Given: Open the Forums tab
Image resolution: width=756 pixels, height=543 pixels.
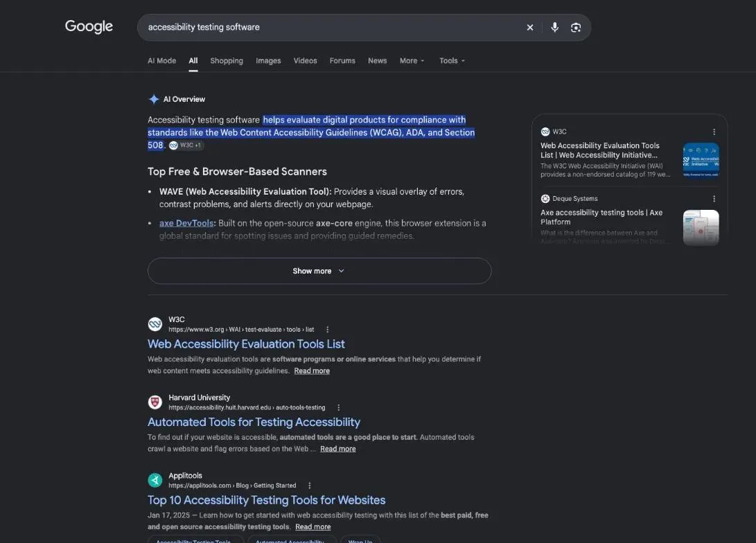Looking at the screenshot, I should (342, 61).
